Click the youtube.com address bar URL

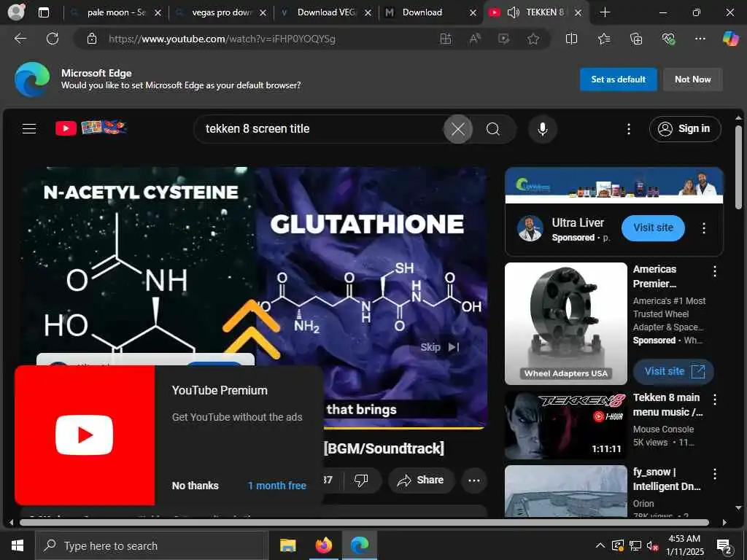click(222, 39)
